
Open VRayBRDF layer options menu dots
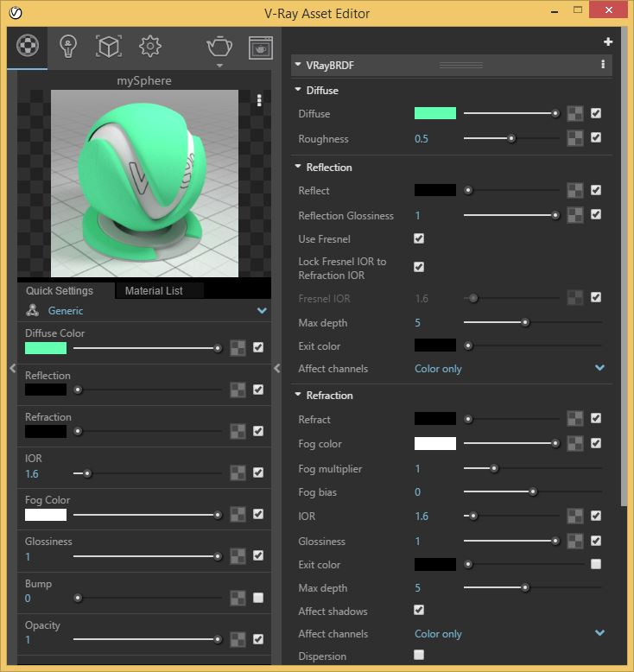603,65
